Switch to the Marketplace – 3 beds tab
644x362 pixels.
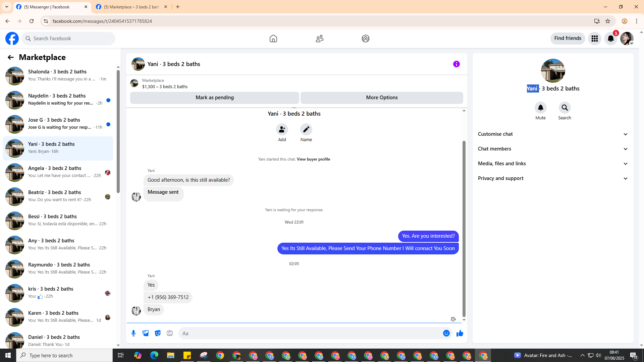coord(132,7)
